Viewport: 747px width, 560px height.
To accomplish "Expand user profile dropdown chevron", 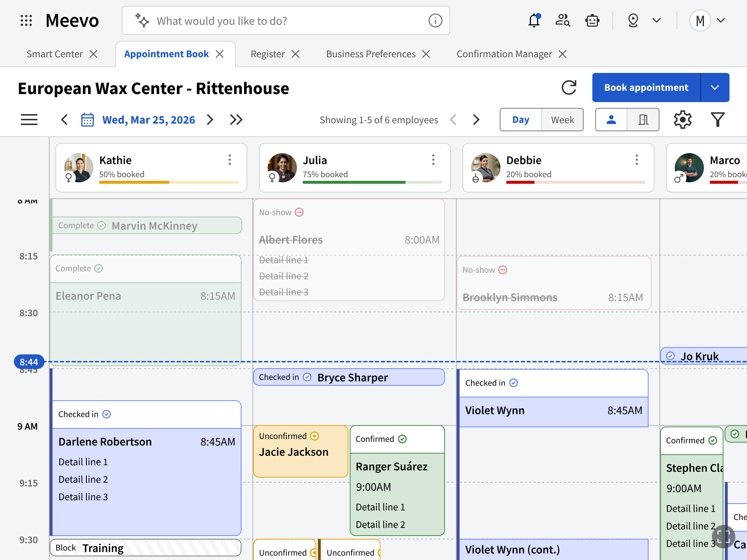I will (721, 20).
